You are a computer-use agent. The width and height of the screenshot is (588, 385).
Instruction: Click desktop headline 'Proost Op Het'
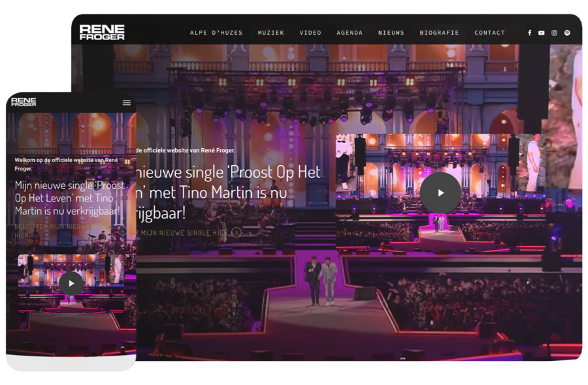click(275, 172)
